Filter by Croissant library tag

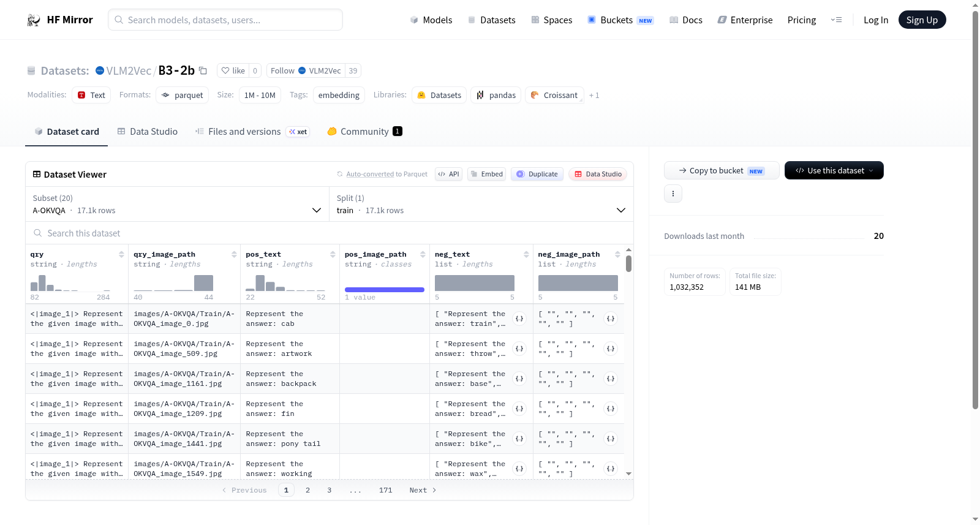554,95
